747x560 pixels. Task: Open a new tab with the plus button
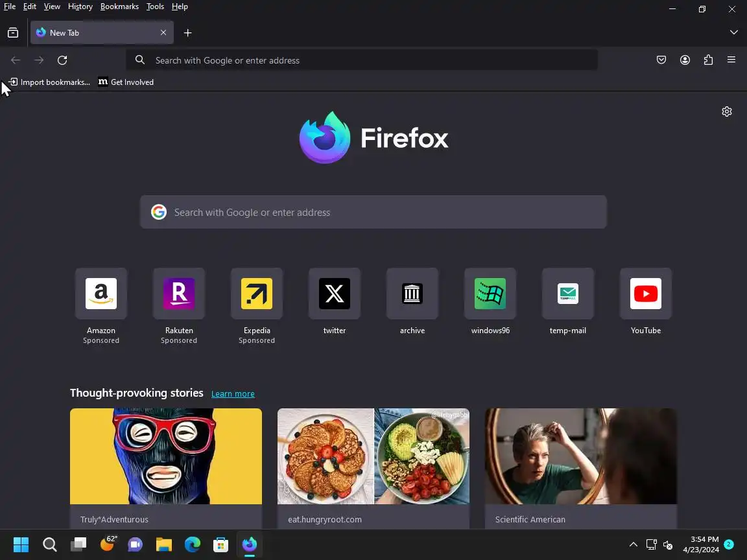click(187, 33)
